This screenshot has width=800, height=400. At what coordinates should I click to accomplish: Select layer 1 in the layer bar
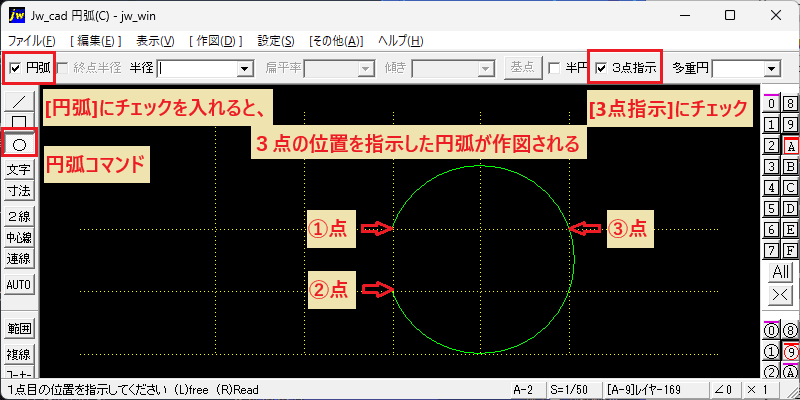pos(771,124)
